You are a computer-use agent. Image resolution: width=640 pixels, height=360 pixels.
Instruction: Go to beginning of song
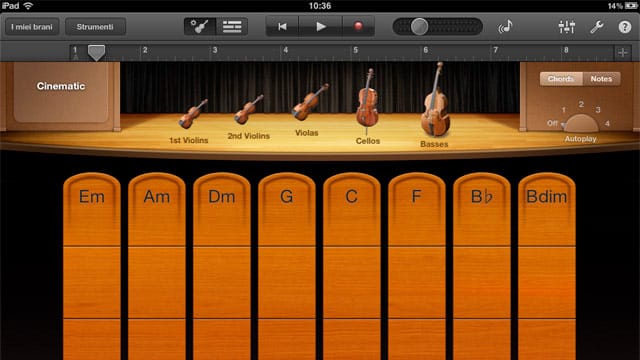pos(282,27)
